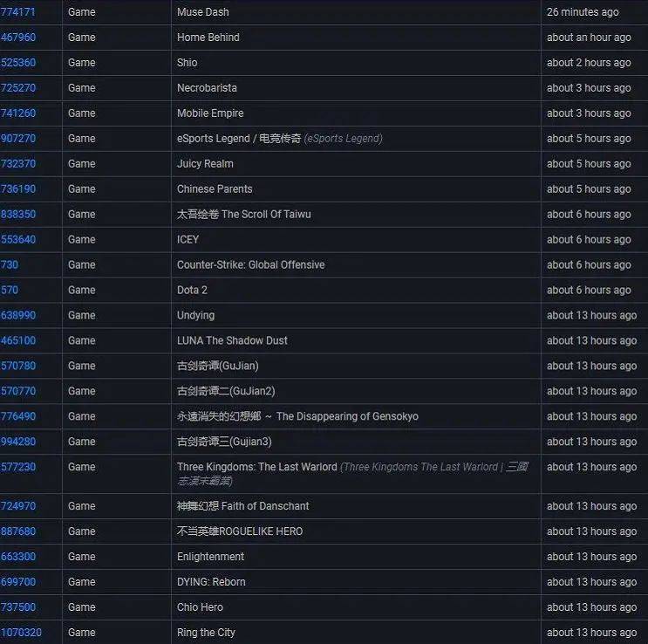648x644 pixels.
Task: Select the DYING: Reborn title cell
Action: tap(211, 582)
